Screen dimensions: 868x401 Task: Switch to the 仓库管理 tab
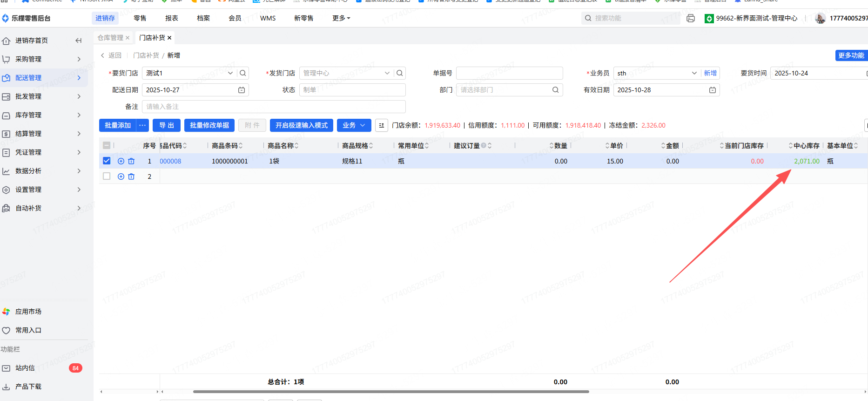(x=110, y=38)
